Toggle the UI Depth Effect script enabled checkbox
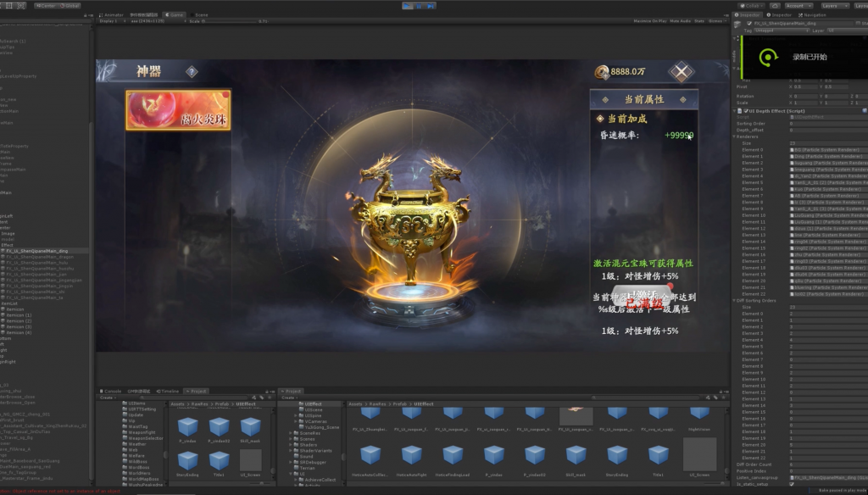This screenshot has height=495, width=868. point(746,111)
